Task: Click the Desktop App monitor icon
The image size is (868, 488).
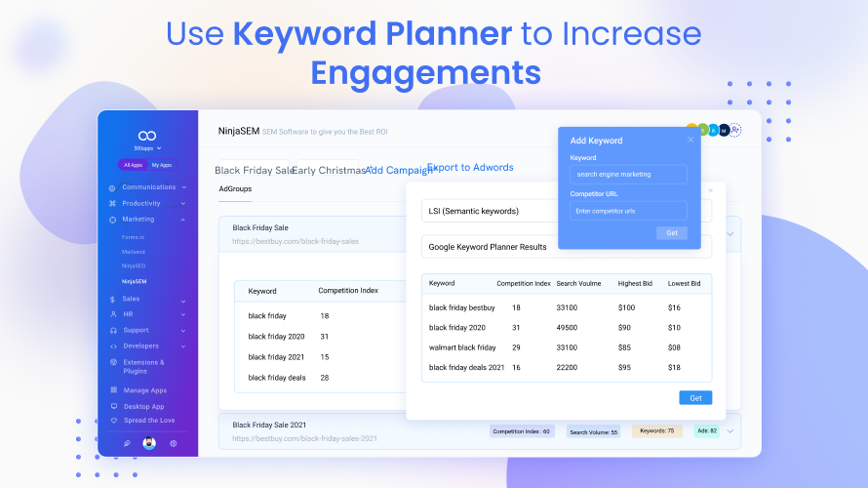Action: click(x=113, y=406)
